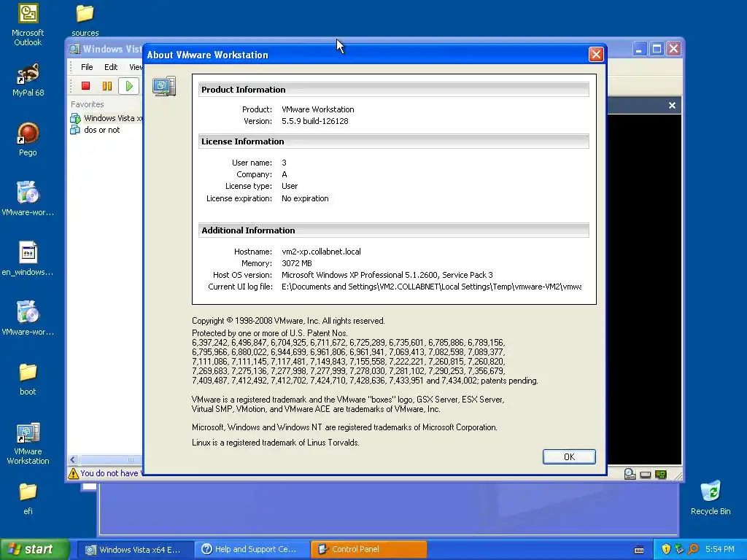
Task: Click the security shield tray icon
Action: (x=666, y=550)
